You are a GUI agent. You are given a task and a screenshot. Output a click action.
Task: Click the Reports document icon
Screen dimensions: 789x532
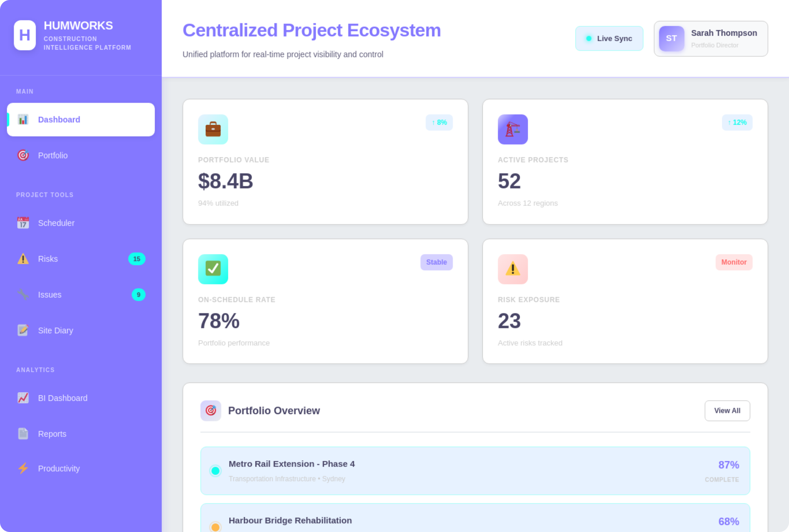(23, 434)
